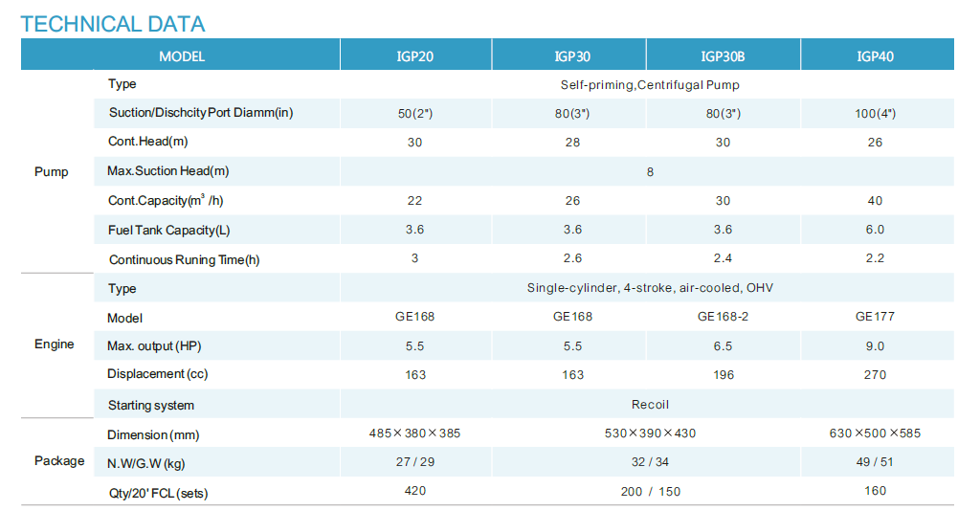The height and width of the screenshot is (511, 980).
Task: Click the GE177 engine model cell
Action: click(875, 317)
